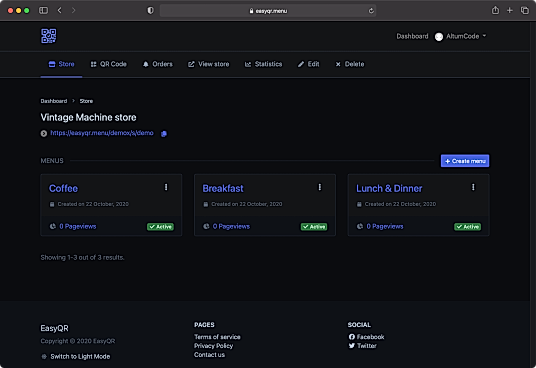
Task: Open the Orders tab
Action: click(x=158, y=64)
